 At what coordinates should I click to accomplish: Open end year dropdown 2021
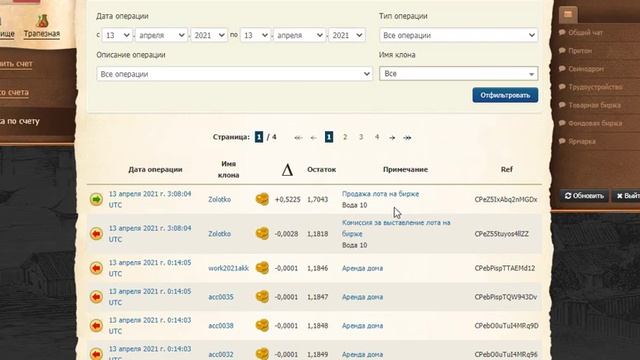click(347, 35)
